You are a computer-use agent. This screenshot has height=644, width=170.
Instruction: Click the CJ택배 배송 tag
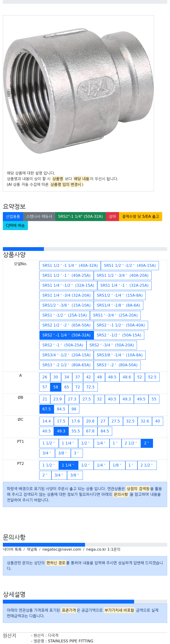(x=15, y=225)
